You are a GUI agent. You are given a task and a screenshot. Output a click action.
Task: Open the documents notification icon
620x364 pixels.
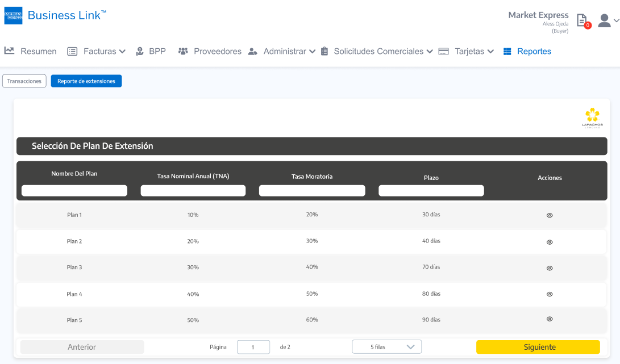click(x=582, y=20)
